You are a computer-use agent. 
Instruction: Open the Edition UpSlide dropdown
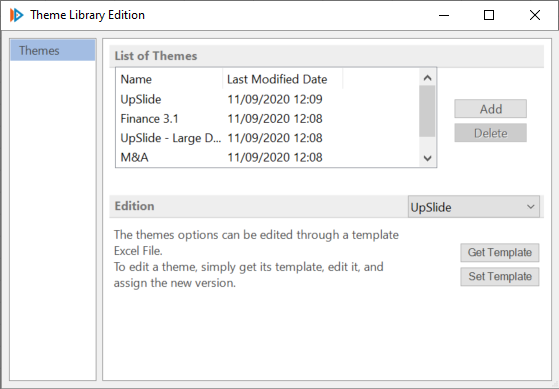pyautogui.click(x=473, y=207)
